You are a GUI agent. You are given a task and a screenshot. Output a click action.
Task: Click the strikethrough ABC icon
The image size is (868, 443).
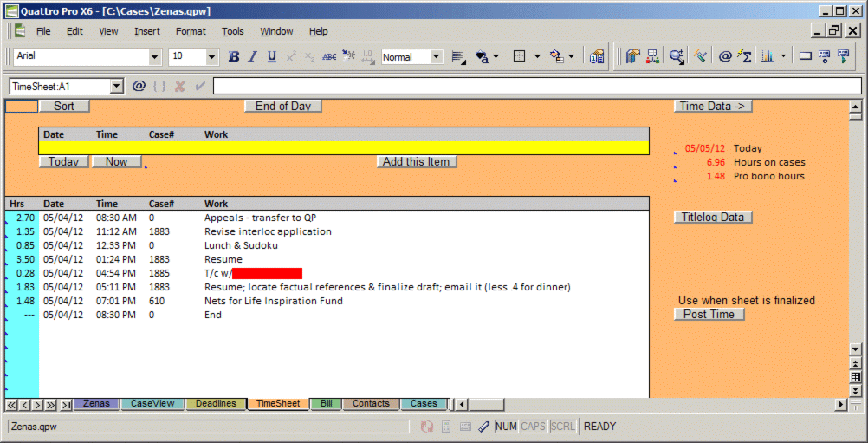click(329, 57)
